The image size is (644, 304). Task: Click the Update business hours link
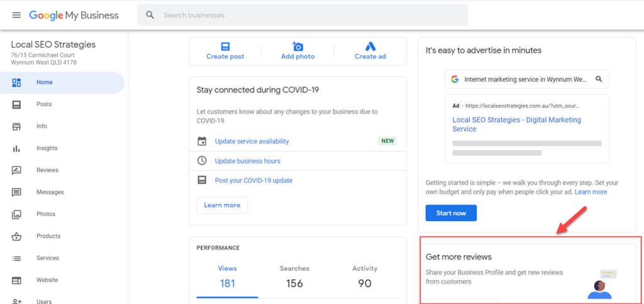coord(247,161)
